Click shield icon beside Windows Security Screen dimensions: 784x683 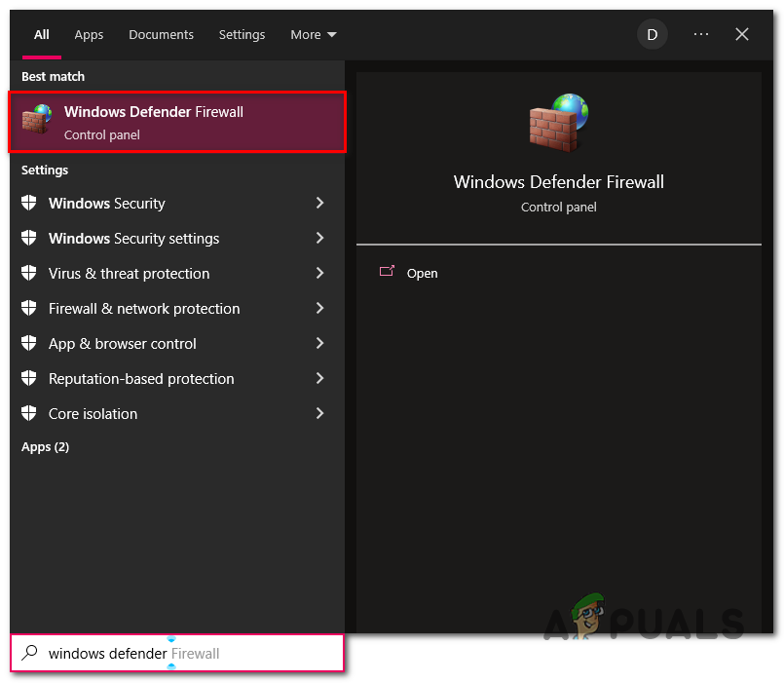[29, 203]
